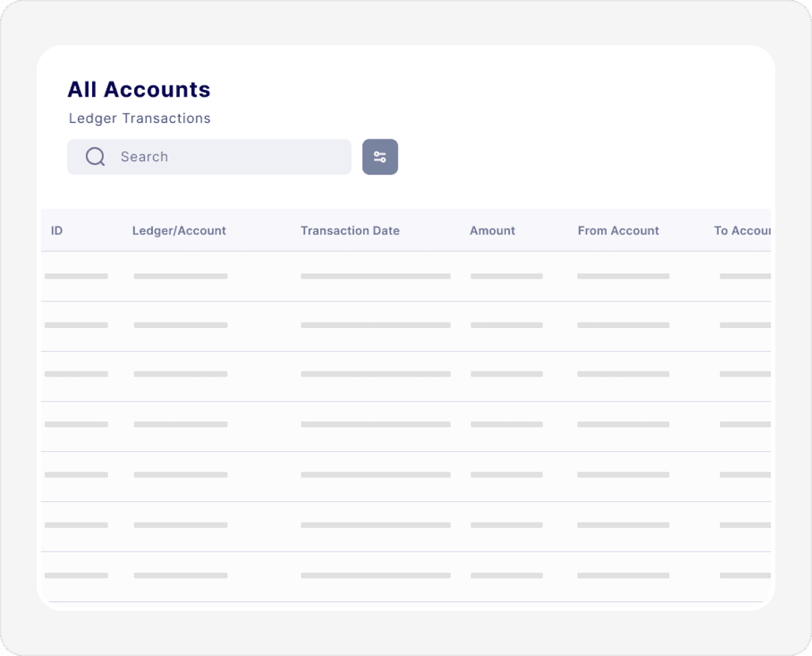Select first row's ID placeholder cell

pos(76,276)
